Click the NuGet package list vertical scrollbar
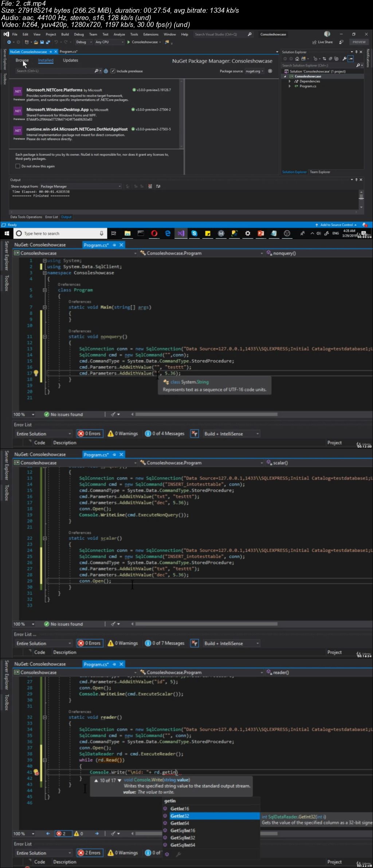Screen dimensions: 373x868 point(182,113)
